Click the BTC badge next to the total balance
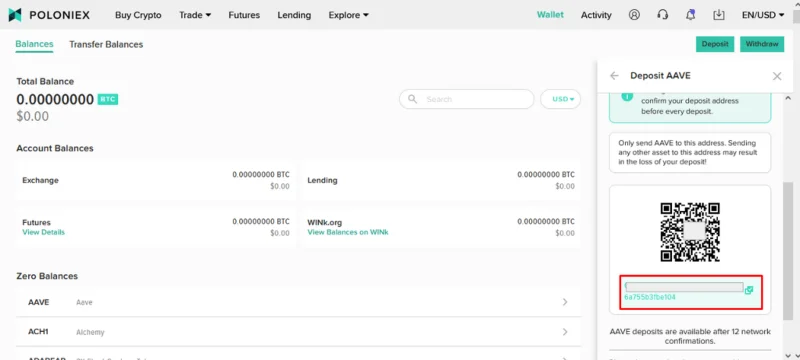 pos(108,99)
